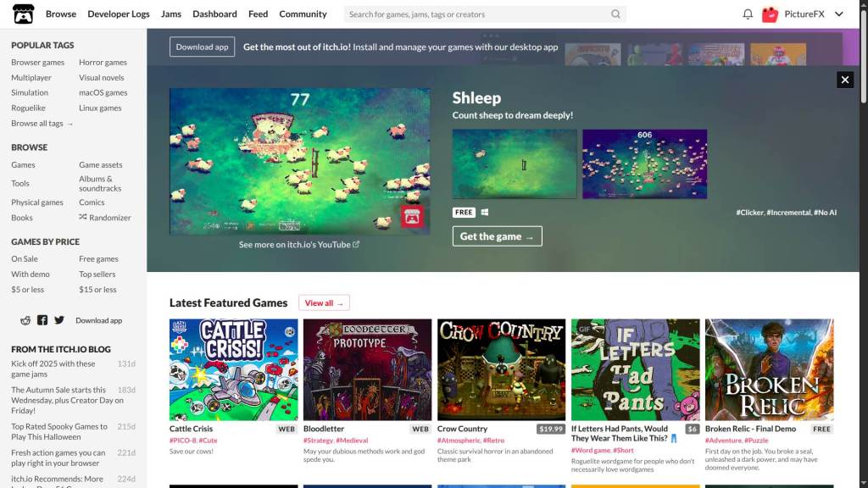Image resolution: width=868 pixels, height=488 pixels.
Task: Open the Developer Logs menu item
Action: (119, 14)
